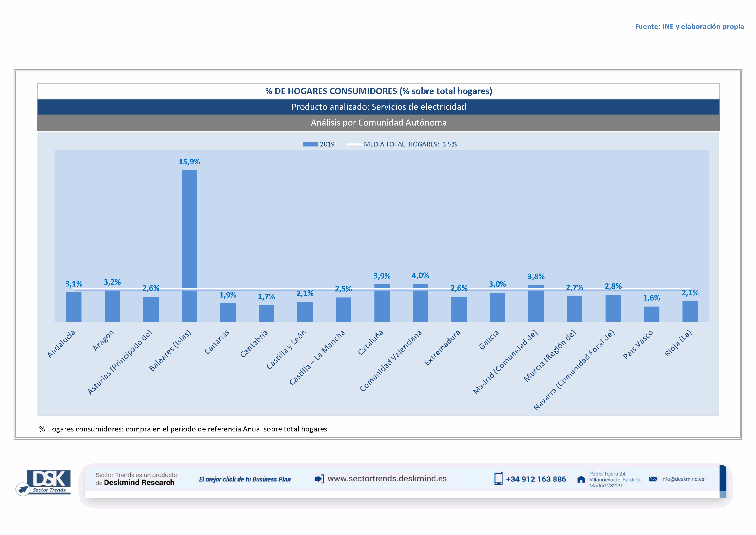This screenshot has height=535, width=756.
Task: Click the 'Fuente: INE y elaboración propia' text
Action: pos(689,26)
